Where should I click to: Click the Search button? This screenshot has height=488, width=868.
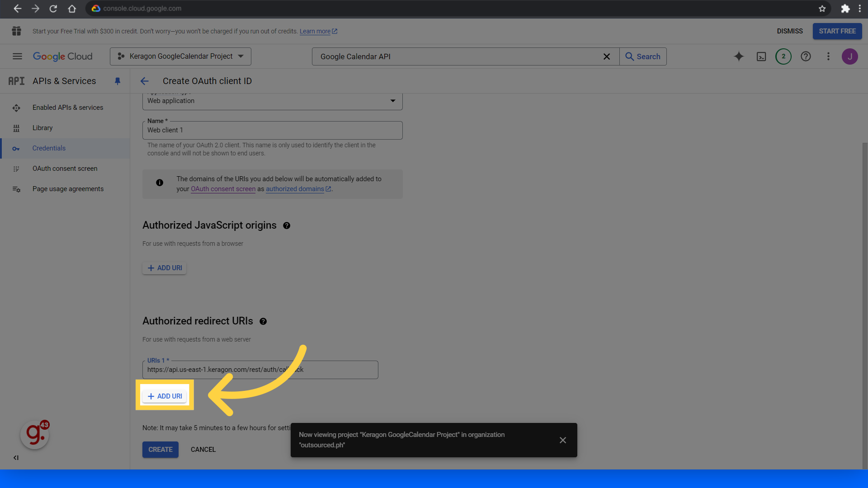coord(643,56)
